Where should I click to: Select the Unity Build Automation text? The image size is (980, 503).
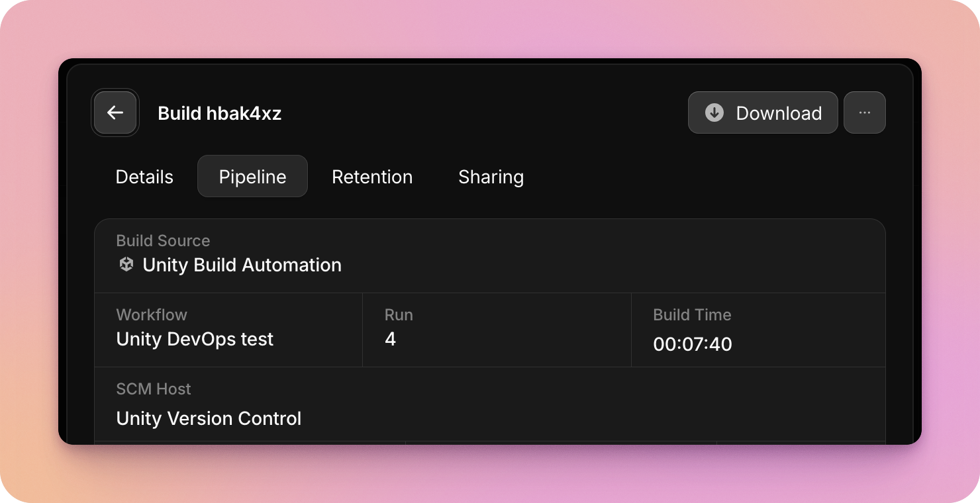(242, 265)
